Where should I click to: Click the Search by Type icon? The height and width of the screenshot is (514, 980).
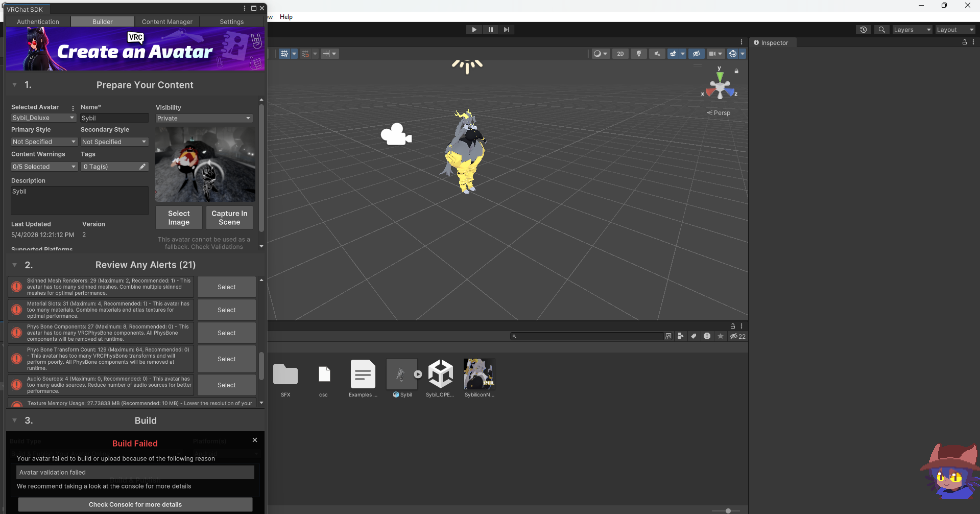681,336
